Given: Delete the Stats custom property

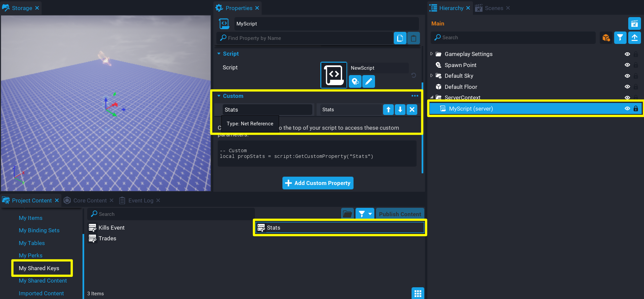Looking at the screenshot, I should (412, 110).
